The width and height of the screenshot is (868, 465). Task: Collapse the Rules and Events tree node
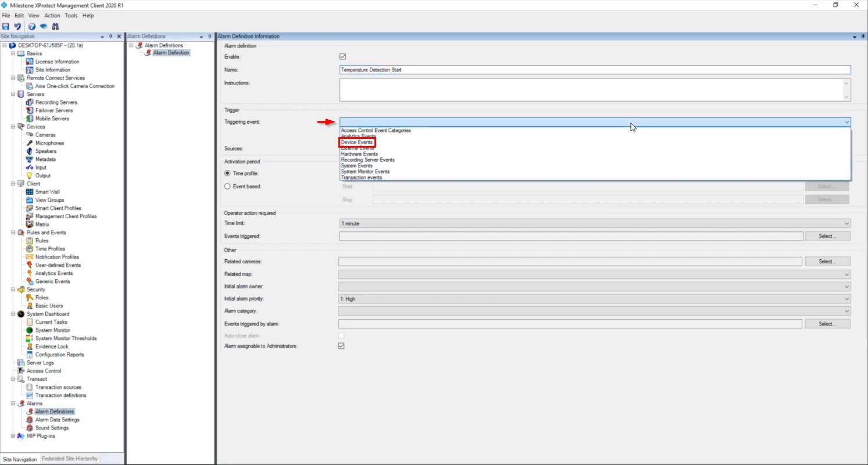tap(13, 233)
